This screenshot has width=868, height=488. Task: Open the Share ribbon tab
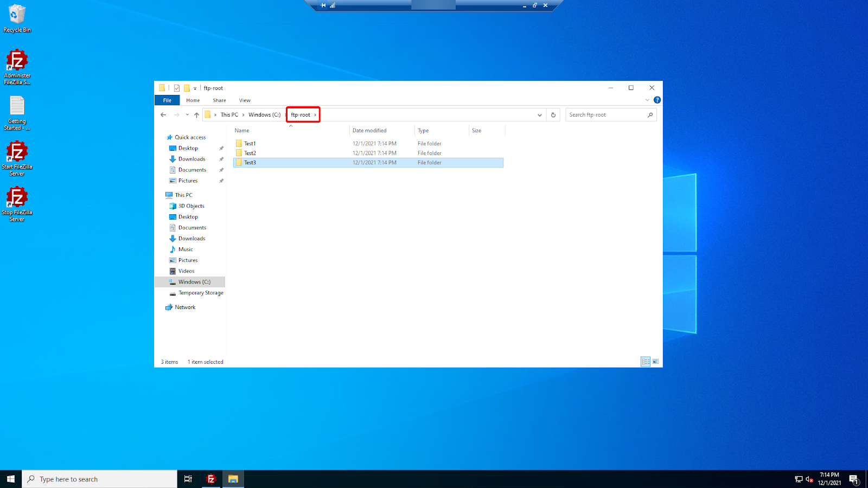click(219, 100)
